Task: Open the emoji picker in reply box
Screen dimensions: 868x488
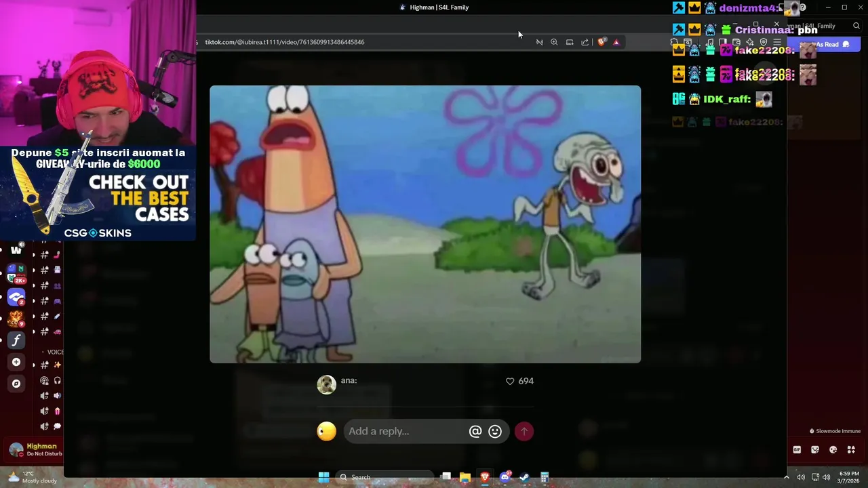Action: click(495, 431)
